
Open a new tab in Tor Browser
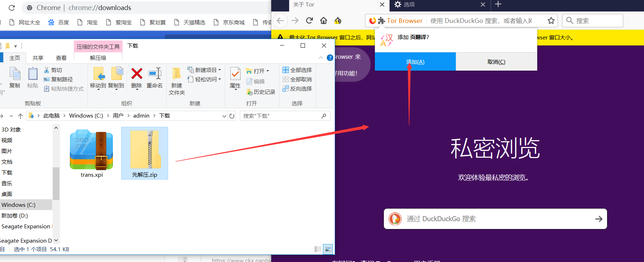[x=498, y=4]
